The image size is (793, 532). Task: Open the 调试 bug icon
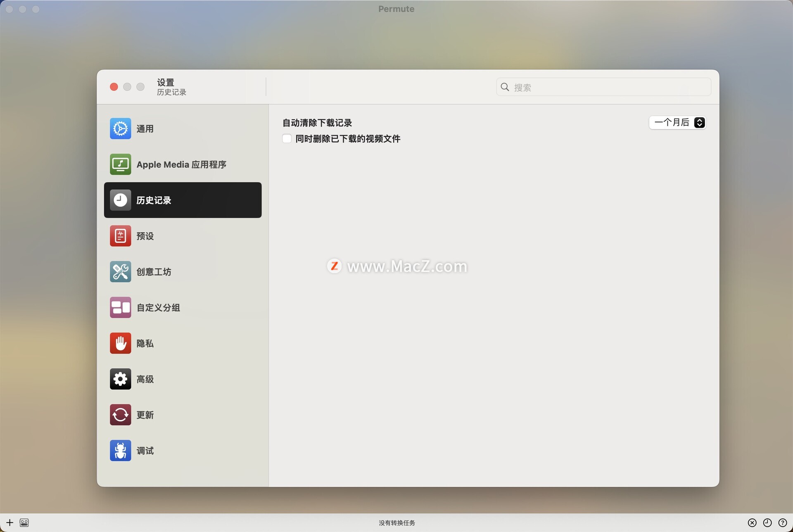120,451
